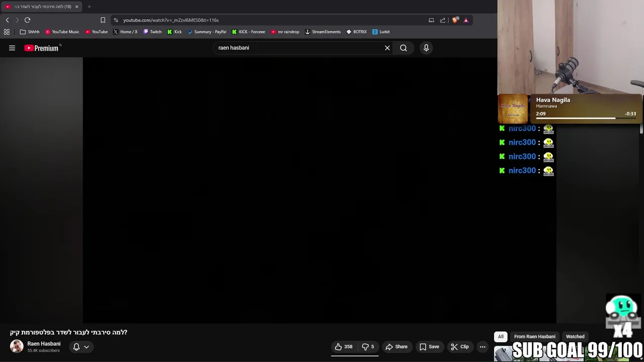Click the chat overlay scrollbar
This screenshot has height=362, width=644.
click(641, 128)
